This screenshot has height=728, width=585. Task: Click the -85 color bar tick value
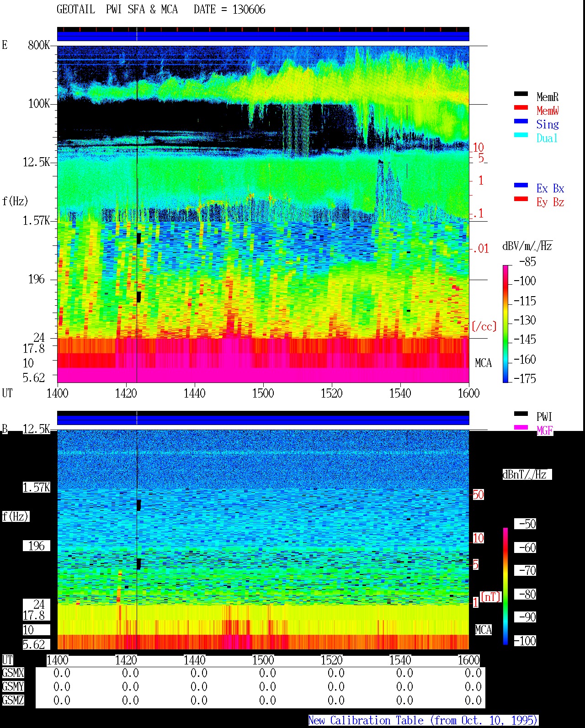527,262
